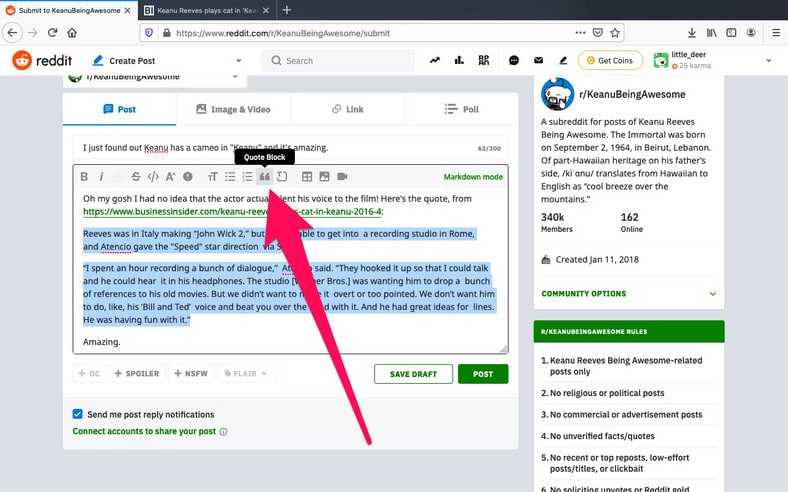The height and width of the screenshot is (492, 788).
Task: Click Connect accounts to share your post
Action: click(144, 431)
